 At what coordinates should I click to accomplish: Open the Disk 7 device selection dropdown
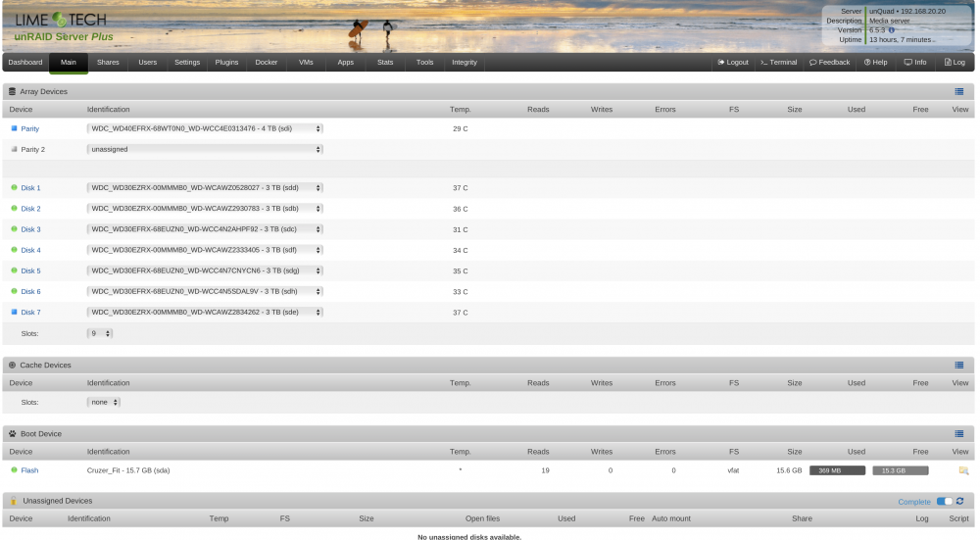click(205, 312)
